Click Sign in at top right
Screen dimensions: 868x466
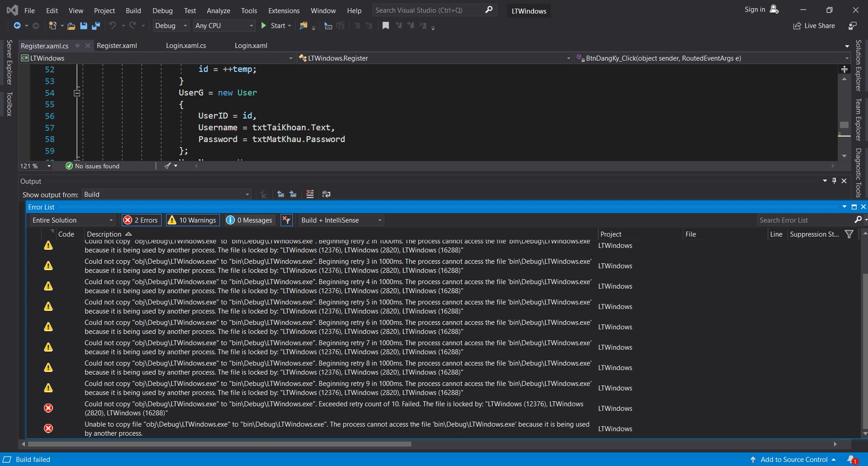[x=755, y=9]
